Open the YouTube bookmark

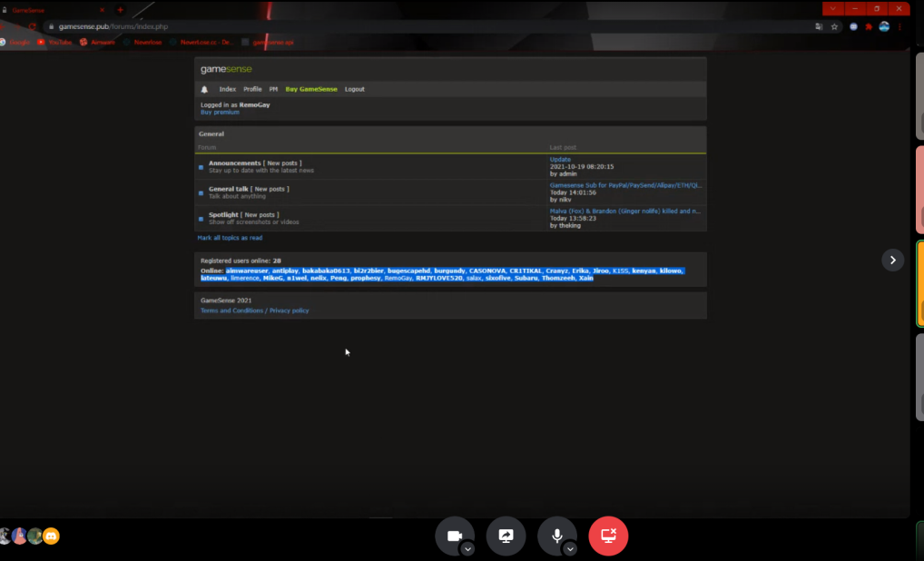(x=54, y=43)
